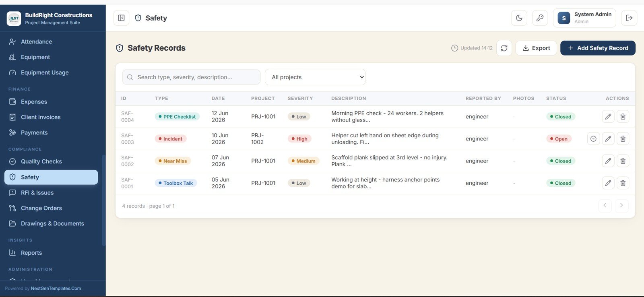Viewport: 644px width, 297px height.
Task: Open Drawings & Documents page
Action: tap(51, 223)
